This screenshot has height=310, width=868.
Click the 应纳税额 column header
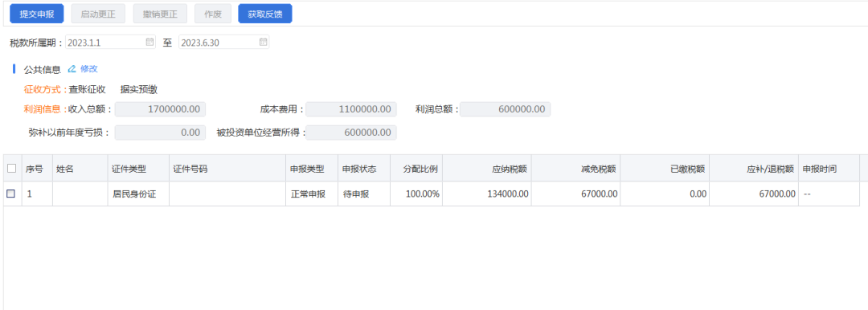coord(487,169)
